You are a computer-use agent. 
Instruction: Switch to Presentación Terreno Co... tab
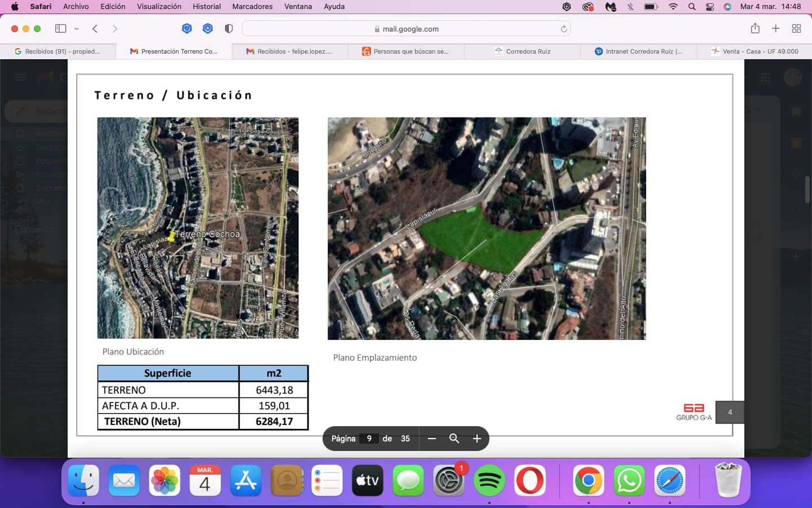click(174, 51)
